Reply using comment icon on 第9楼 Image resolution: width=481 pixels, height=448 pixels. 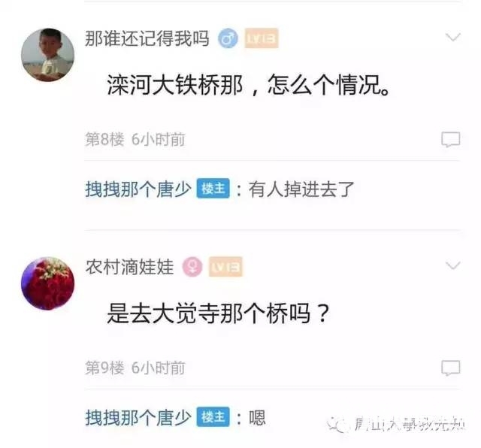pyautogui.click(x=451, y=368)
